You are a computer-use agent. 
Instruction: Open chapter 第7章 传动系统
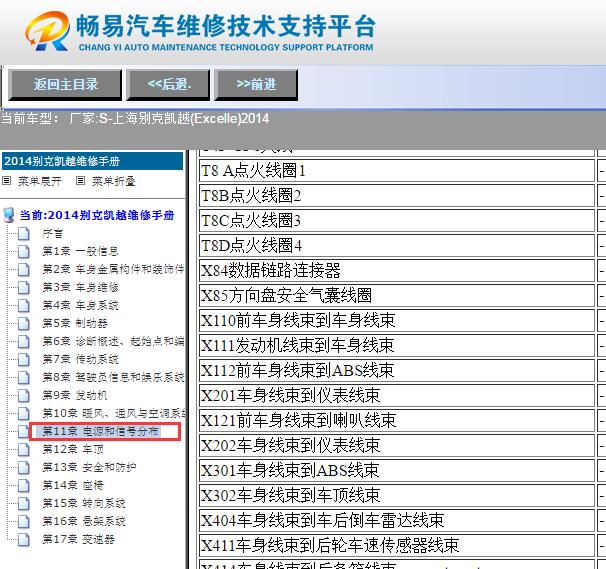click(80, 359)
